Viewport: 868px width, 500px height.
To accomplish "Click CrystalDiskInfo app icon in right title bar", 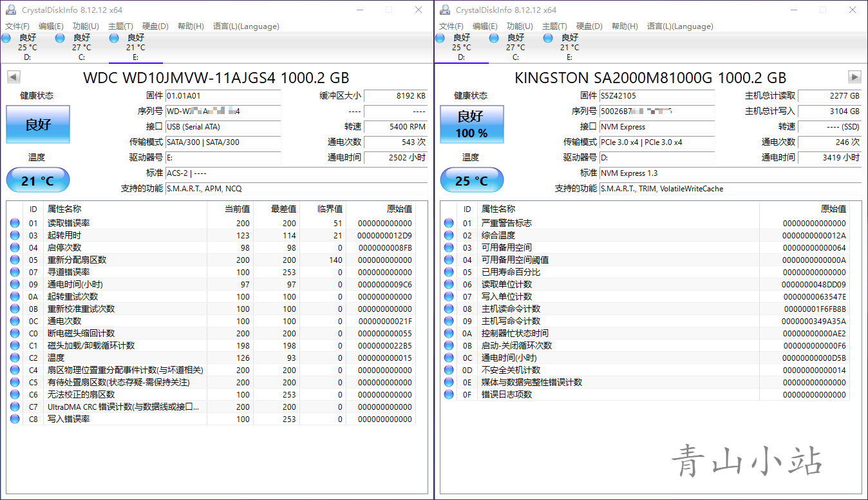I will click(444, 10).
